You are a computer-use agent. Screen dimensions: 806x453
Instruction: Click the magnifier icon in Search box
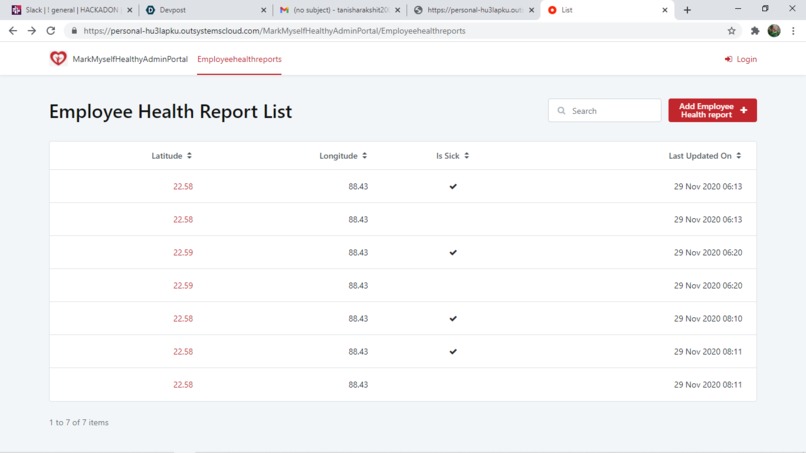[561, 111]
